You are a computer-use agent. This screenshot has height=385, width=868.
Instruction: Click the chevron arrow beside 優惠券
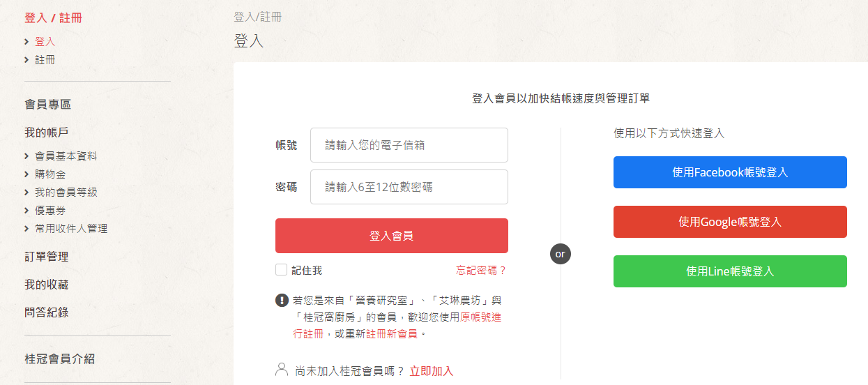26,210
